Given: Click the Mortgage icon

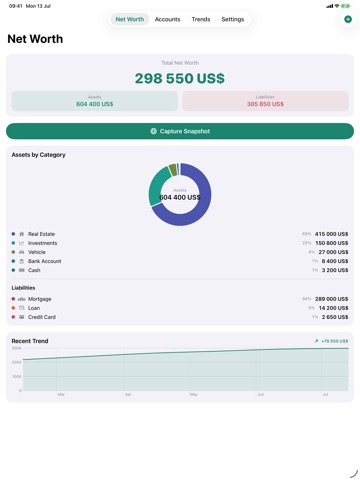Looking at the screenshot, I should pyautogui.click(x=22, y=299).
